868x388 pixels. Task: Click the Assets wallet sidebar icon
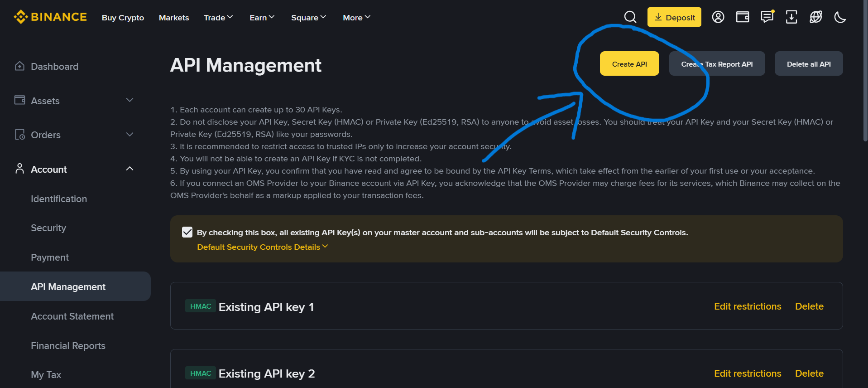[x=19, y=100]
